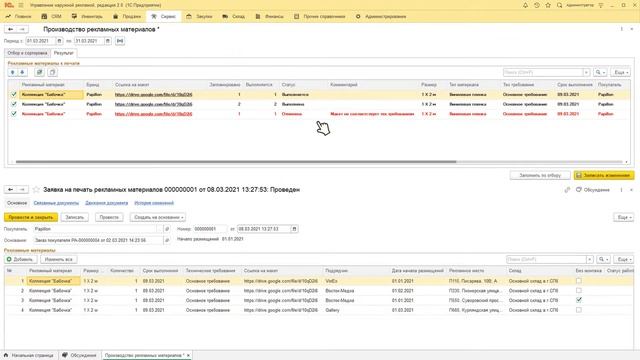Click Номер field 000000001
This screenshot has width=640, height=360.
coord(209,229)
